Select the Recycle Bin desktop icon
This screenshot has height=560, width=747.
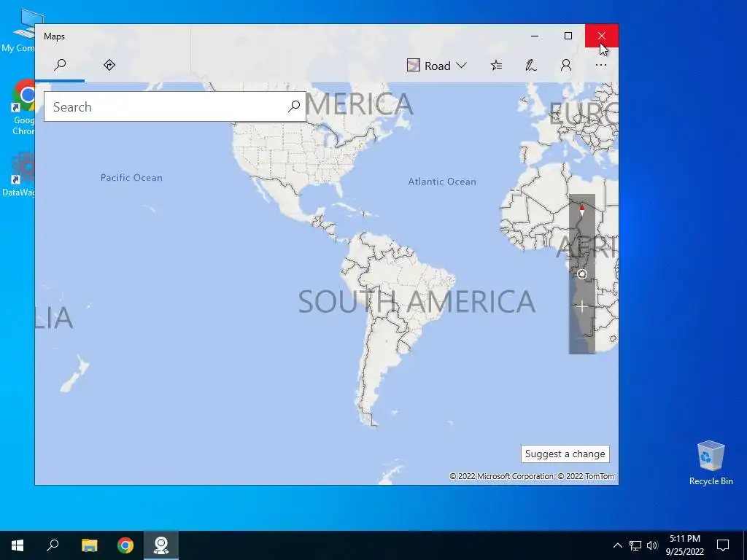click(x=711, y=463)
